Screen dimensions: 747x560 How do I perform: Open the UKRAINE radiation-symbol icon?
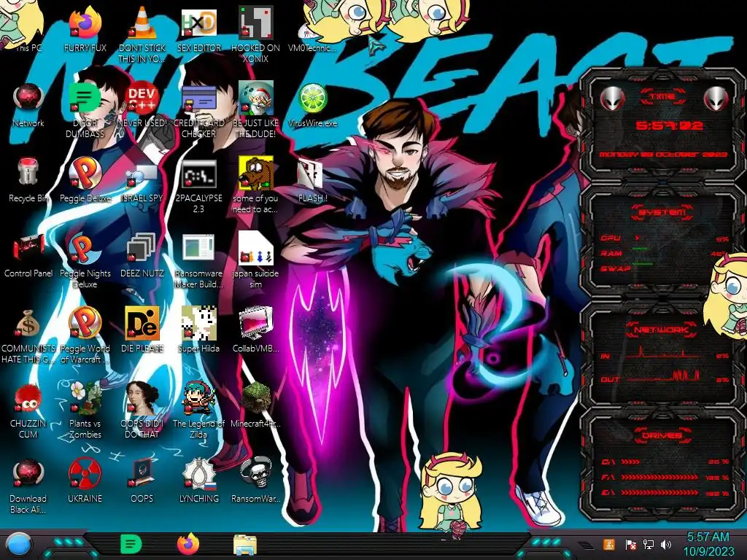pyautogui.click(x=85, y=474)
